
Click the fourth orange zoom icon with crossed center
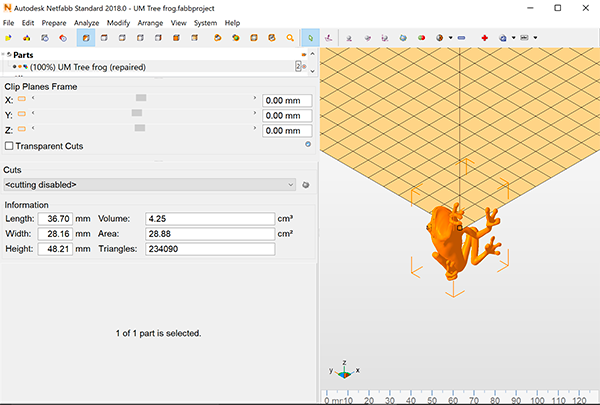click(x=272, y=38)
